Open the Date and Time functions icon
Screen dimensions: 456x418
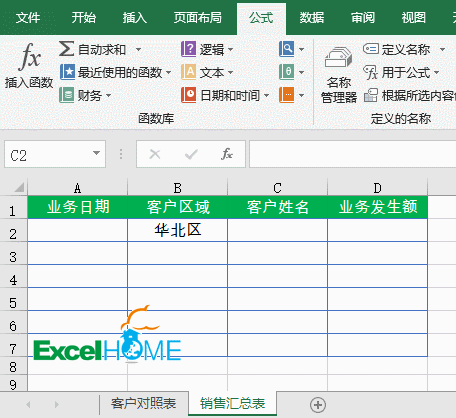point(188,95)
